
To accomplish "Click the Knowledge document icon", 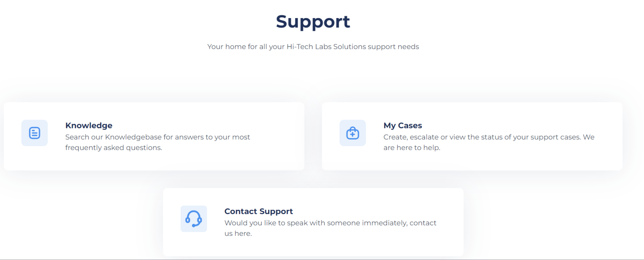I will [x=35, y=133].
